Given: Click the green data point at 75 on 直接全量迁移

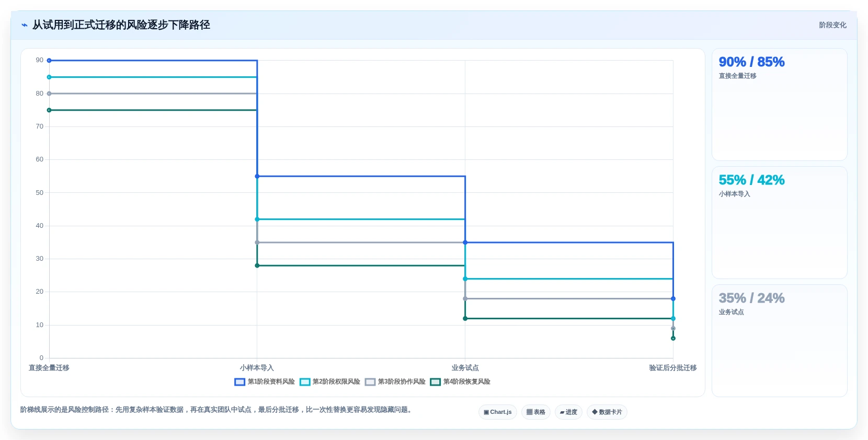Looking at the screenshot, I should [x=49, y=110].
